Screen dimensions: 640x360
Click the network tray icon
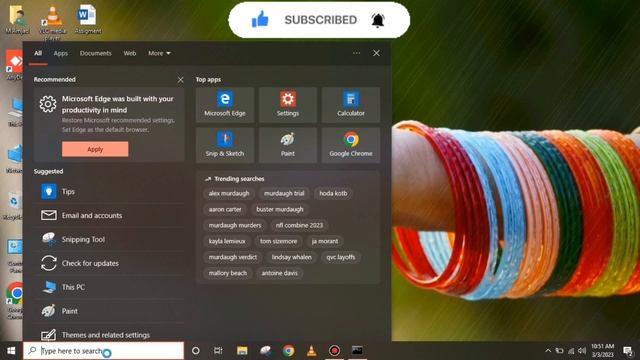(x=571, y=351)
